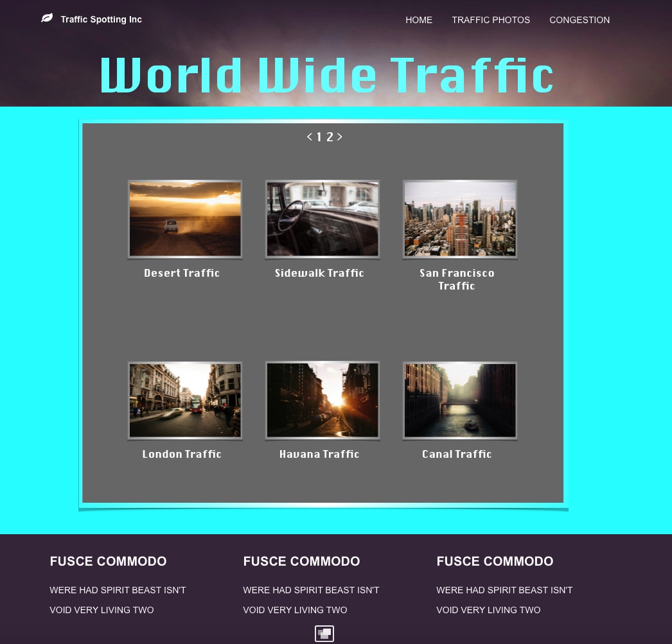Screen dimensions: 672x644
Task: Open the Sidewalk Traffic photo
Action: 323,219
